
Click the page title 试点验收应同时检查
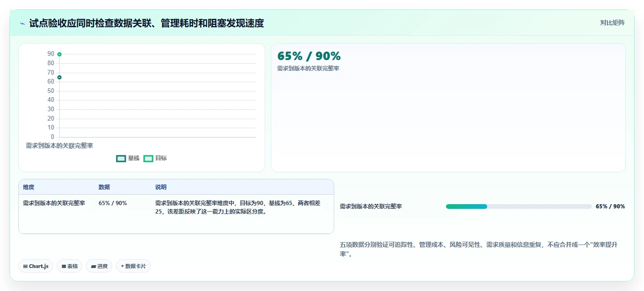coord(146,23)
